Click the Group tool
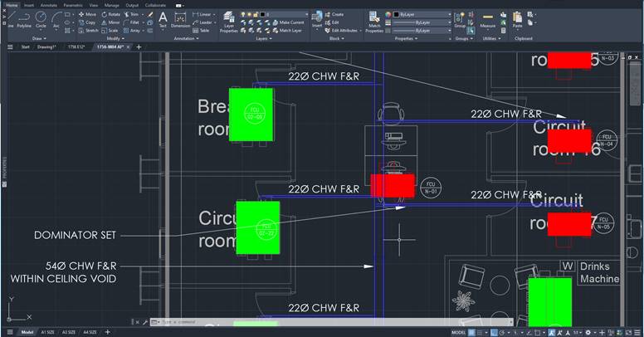 [x=460, y=20]
